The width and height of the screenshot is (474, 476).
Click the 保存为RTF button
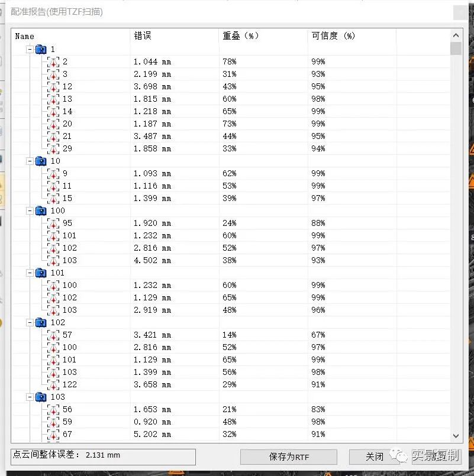(289, 457)
